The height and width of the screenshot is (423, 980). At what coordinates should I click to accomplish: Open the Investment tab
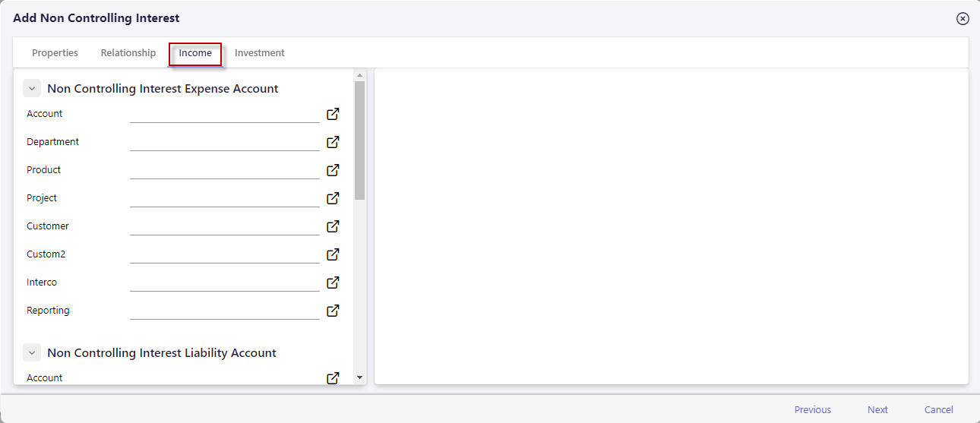[x=260, y=53]
